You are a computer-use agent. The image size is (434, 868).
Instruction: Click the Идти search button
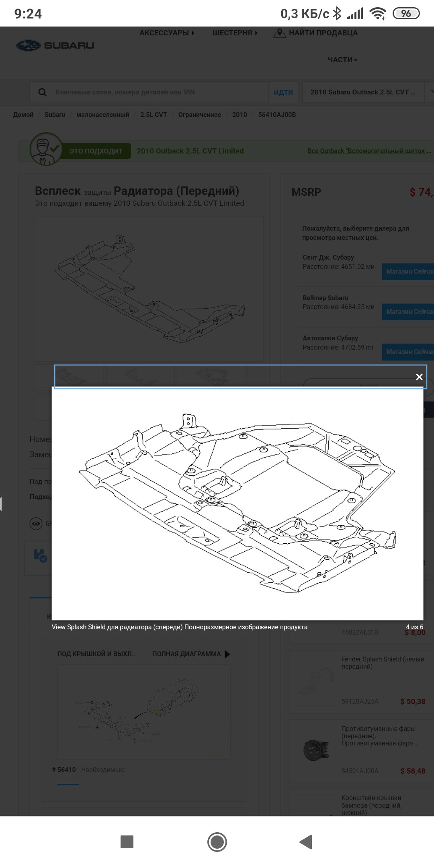283,92
